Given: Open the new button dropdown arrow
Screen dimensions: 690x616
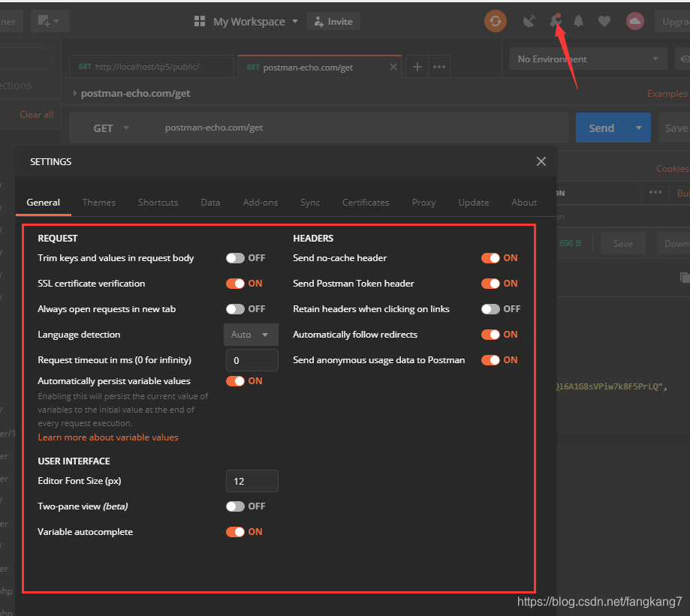Looking at the screenshot, I should pos(57,21).
